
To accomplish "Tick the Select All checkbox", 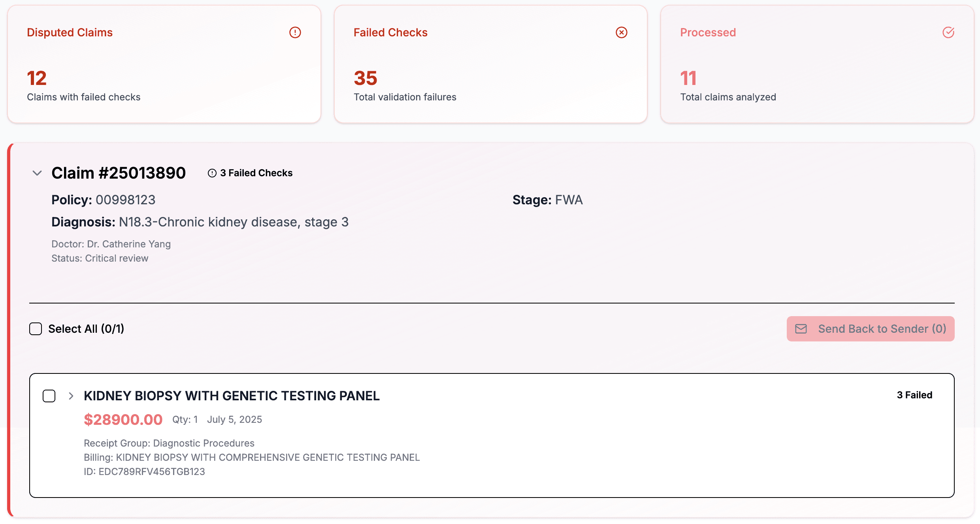I will click(x=36, y=329).
